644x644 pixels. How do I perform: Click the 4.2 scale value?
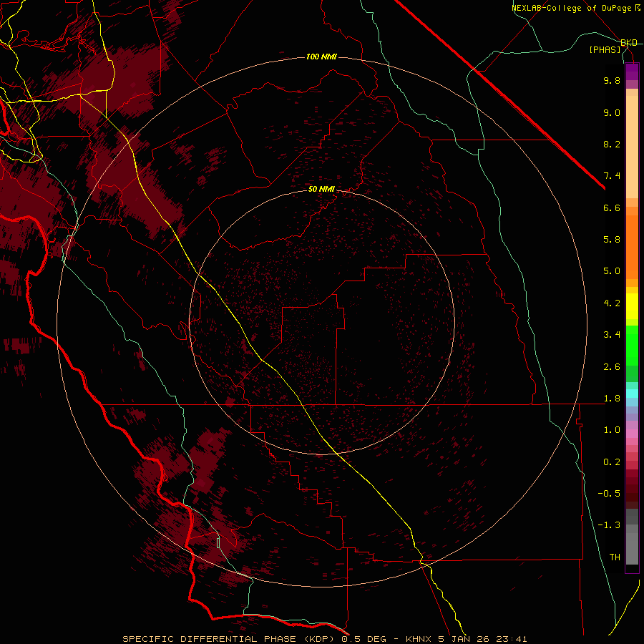(612, 303)
